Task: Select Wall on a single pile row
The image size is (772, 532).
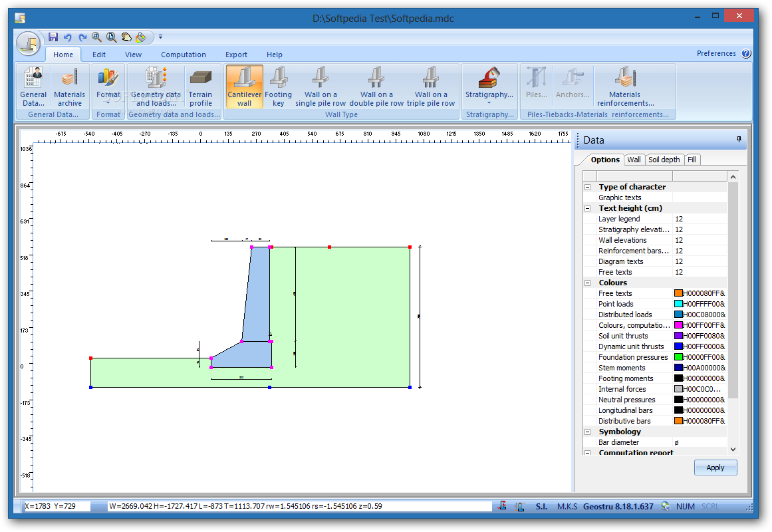Action: pyautogui.click(x=321, y=86)
